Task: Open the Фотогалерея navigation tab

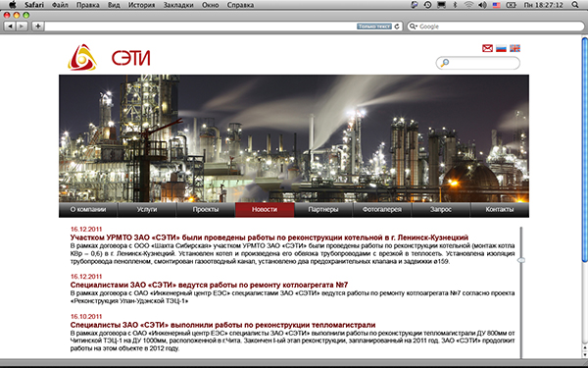Action: point(382,210)
